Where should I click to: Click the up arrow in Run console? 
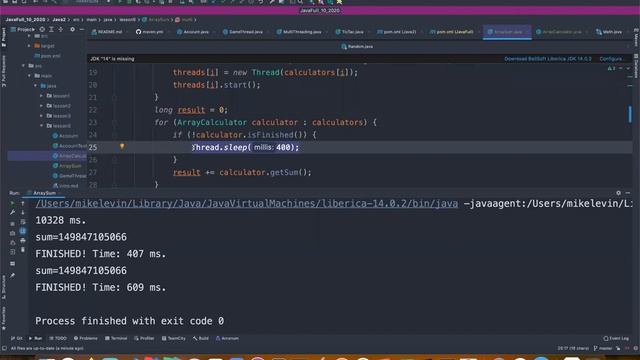click(x=23, y=203)
